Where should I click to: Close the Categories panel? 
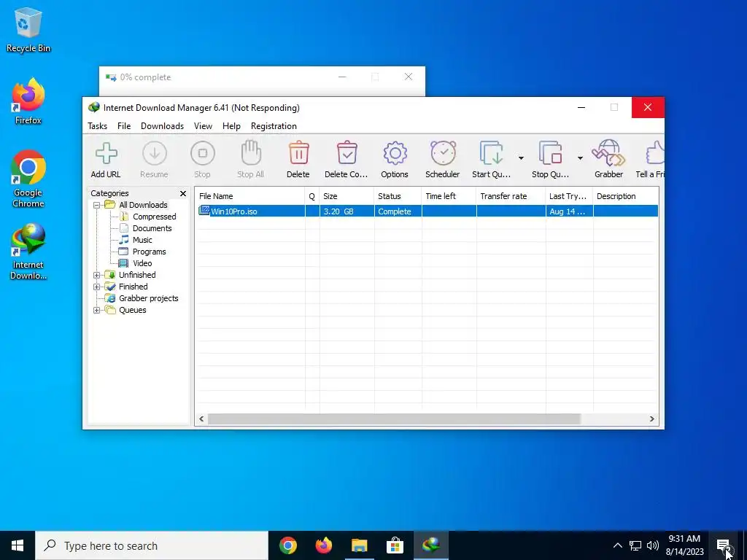(x=183, y=193)
